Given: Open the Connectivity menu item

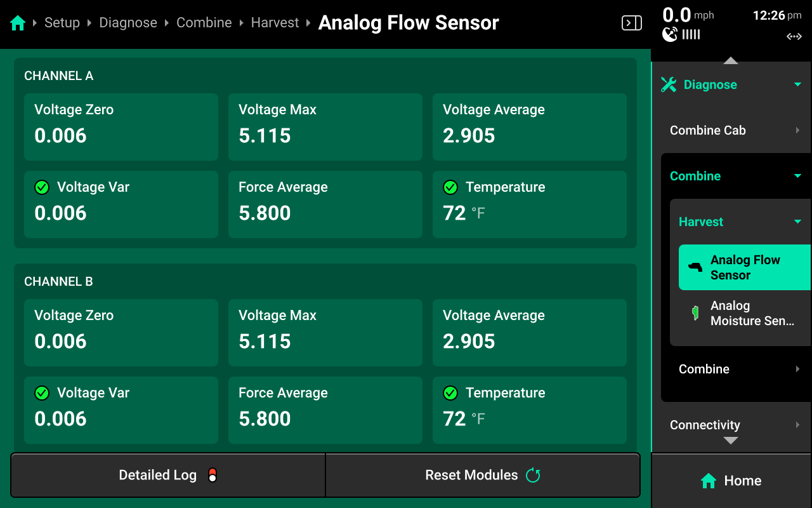Looking at the screenshot, I should (x=730, y=425).
